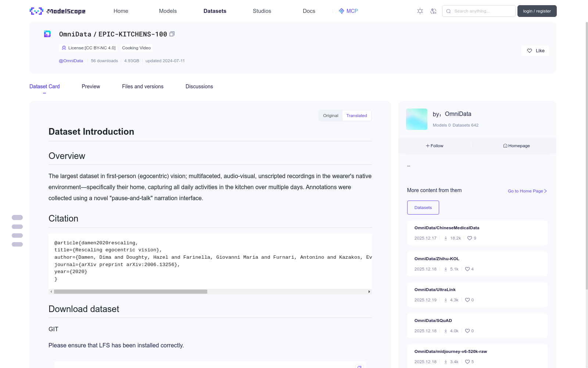Select the Datasets filter tab in sidebar
The image size is (588, 368).
(x=423, y=208)
